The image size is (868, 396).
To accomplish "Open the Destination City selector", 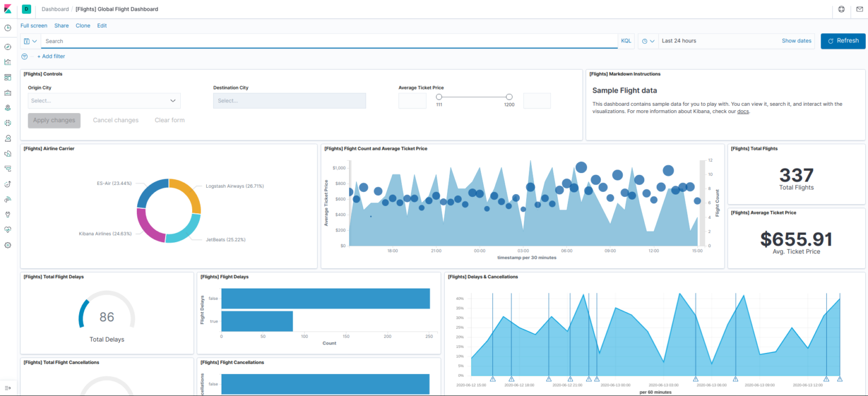I will (289, 100).
